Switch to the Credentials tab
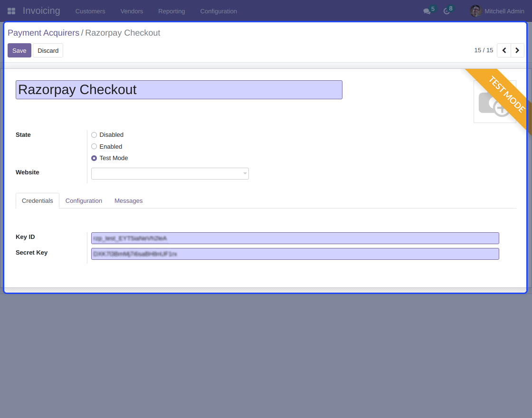 38,201
